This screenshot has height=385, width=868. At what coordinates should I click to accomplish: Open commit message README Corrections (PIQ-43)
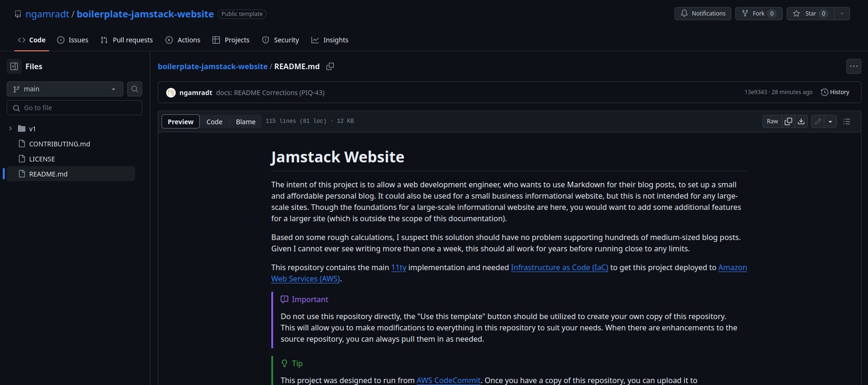tap(270, 93)
